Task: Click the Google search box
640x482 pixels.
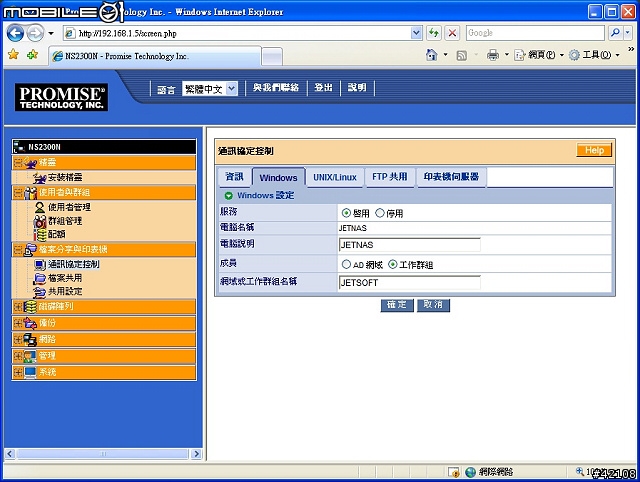Action: (535, 33)
